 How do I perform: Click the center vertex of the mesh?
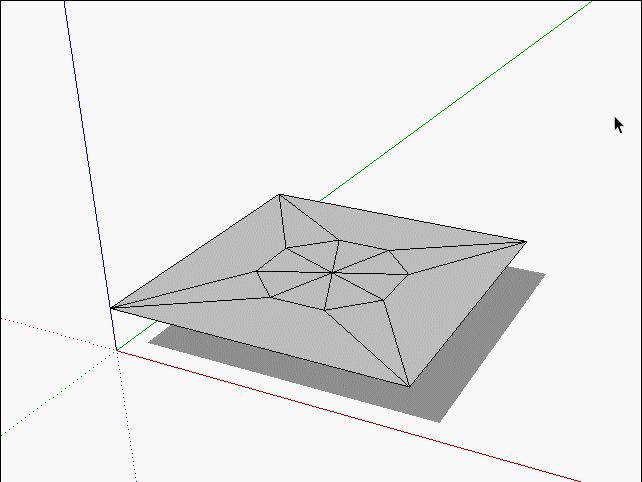click(x=332, y=271)
